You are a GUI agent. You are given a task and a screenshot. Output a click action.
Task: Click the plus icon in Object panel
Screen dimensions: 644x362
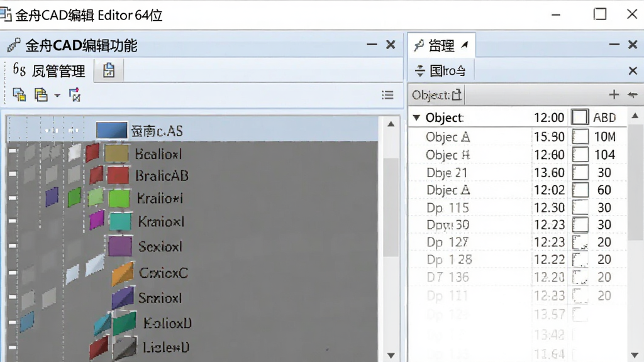614,95
